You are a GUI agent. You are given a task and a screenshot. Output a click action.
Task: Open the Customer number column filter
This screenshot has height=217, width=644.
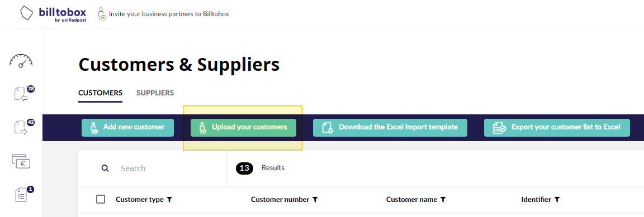coord(315,200)
